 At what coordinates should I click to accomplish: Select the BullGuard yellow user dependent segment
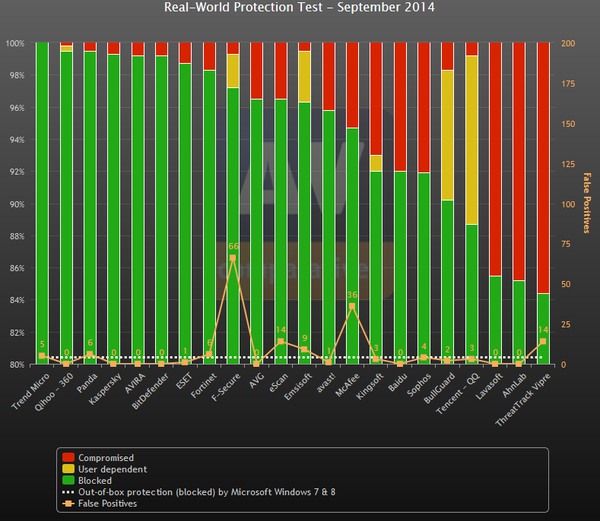point(447,135)
